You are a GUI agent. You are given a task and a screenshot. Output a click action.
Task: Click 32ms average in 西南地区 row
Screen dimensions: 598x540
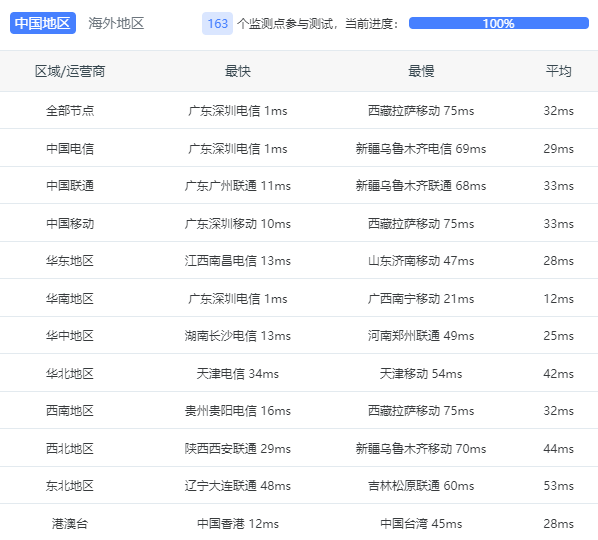click(558, 411)
